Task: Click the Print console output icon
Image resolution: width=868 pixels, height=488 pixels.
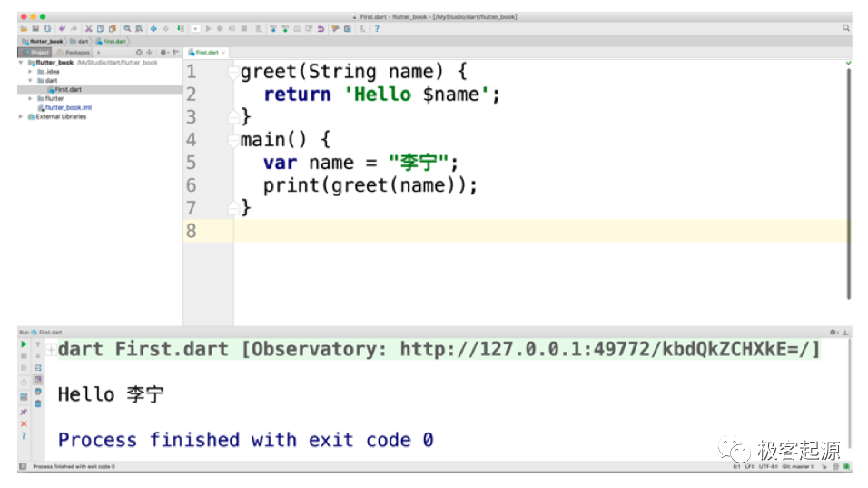Action: pos(38,392)
